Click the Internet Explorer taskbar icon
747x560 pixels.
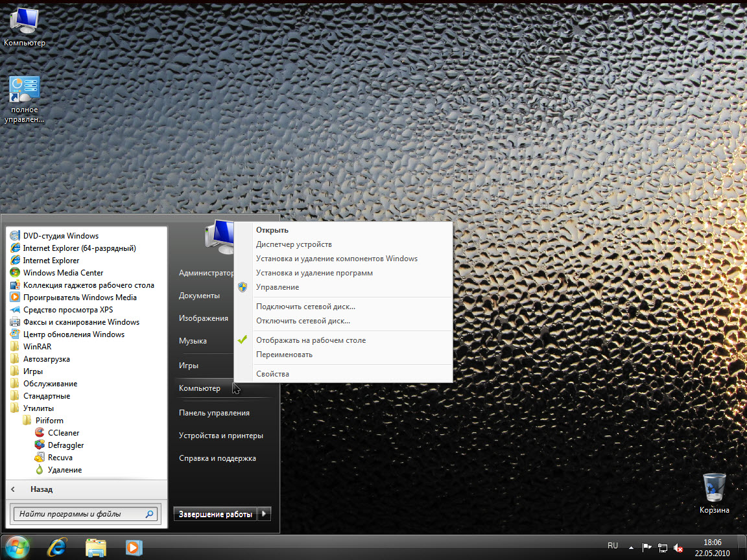pos(56,547)
